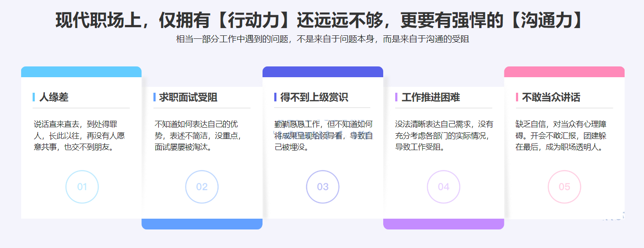This screenshot has height=248, width=644.
Task: Click the 工作推进困难 heading
Action: tap(431, 97)
